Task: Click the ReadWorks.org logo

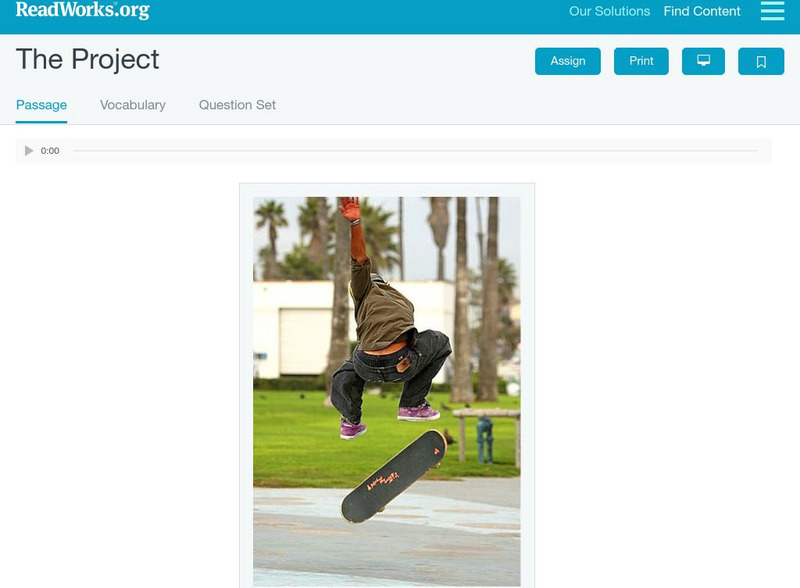Action: [83, 10]
